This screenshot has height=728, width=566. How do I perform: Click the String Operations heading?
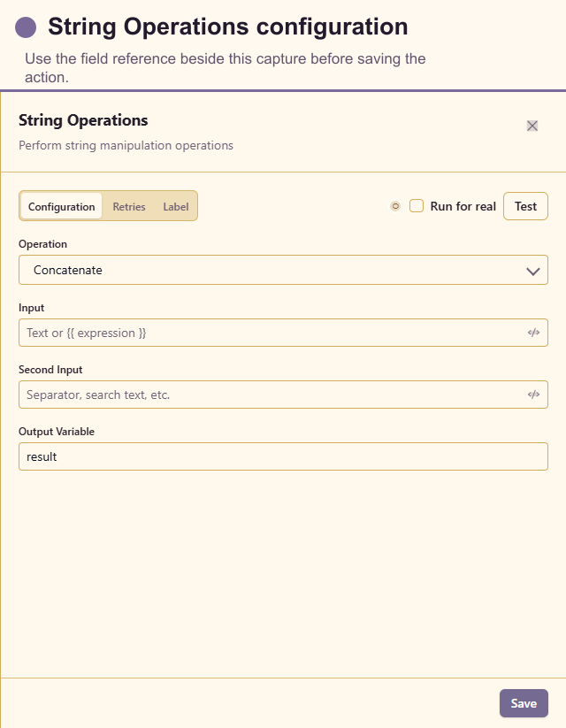tap(83, 120)
